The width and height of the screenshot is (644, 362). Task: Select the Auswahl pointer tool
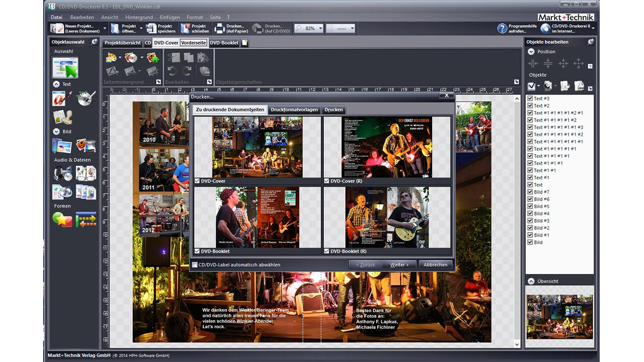click(x=65, y=68)
